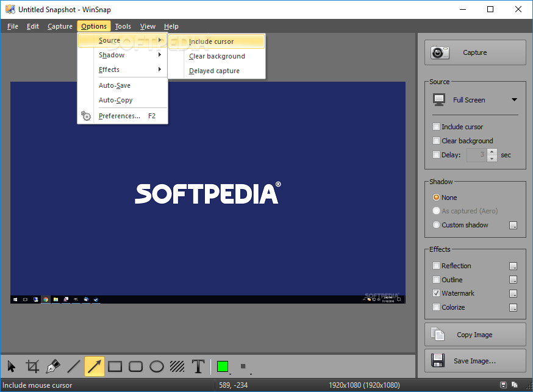Open the Help menu
This screenshot has height=392, width=533.
click(171, 26)
